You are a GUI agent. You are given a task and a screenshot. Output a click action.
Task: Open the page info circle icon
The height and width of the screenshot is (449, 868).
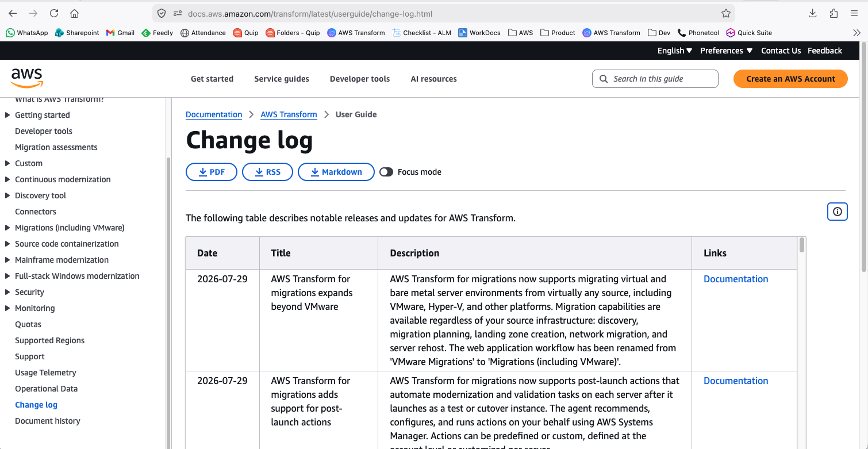coord(837,212)
